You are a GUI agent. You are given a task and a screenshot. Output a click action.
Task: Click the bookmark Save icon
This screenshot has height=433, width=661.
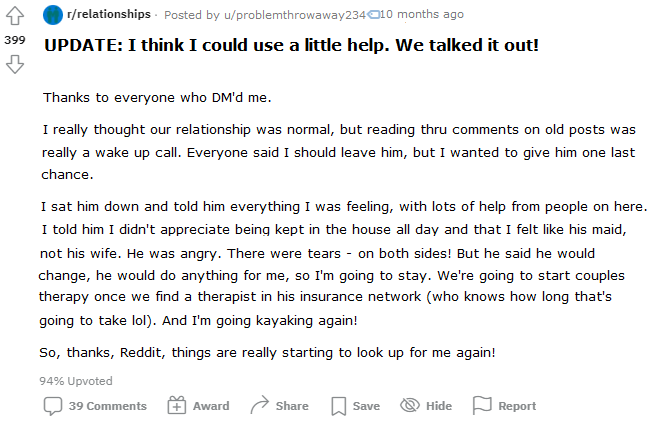coord(338,406)
